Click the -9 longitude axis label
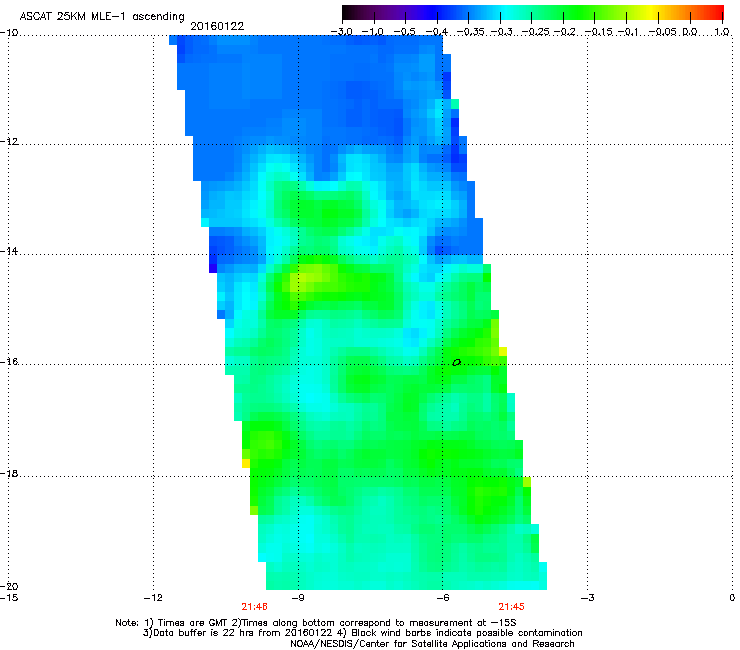The height and width of the screenshot is (650, 740). tap(297, 598)
